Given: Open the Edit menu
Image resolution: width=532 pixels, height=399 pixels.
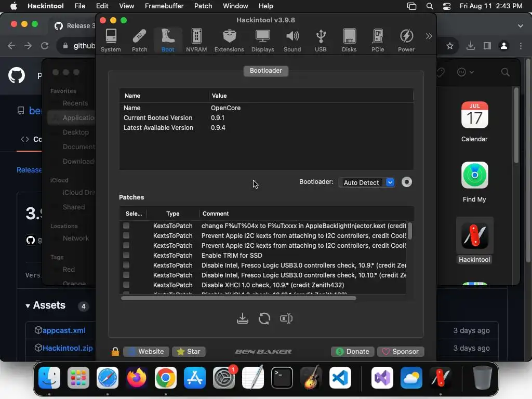Looking at the screenshot, I should (x=102, y=6).
